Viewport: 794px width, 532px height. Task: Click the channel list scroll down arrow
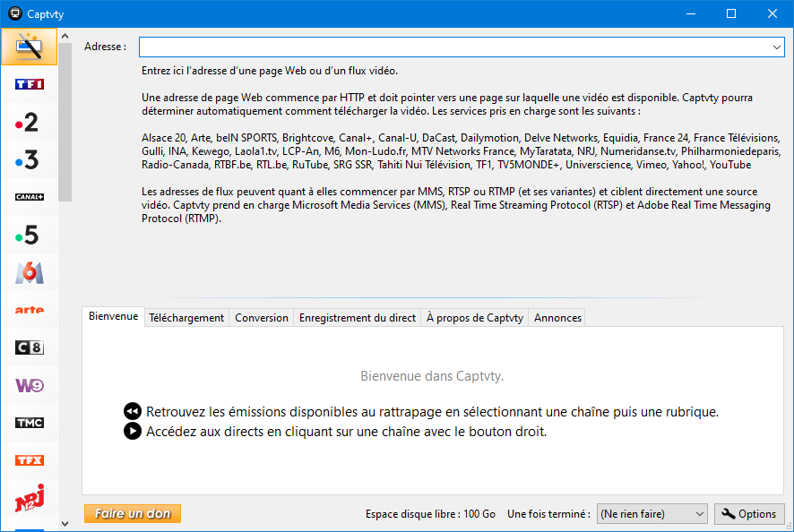[x=65, y=524]
